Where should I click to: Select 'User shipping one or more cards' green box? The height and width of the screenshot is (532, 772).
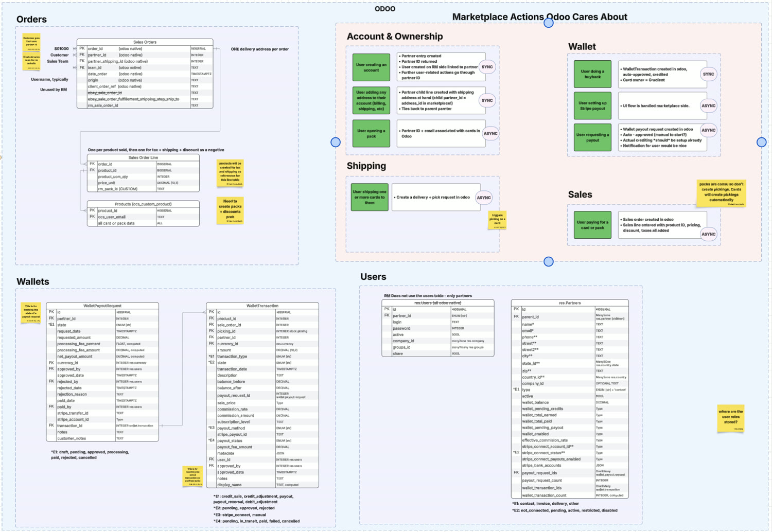[370, 197]
